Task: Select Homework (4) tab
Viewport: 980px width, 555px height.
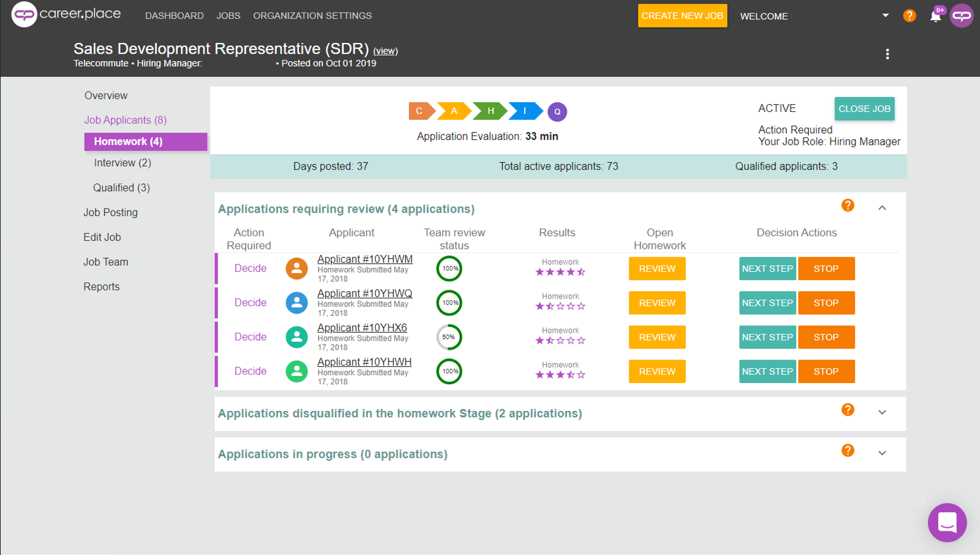Action: 146,142
